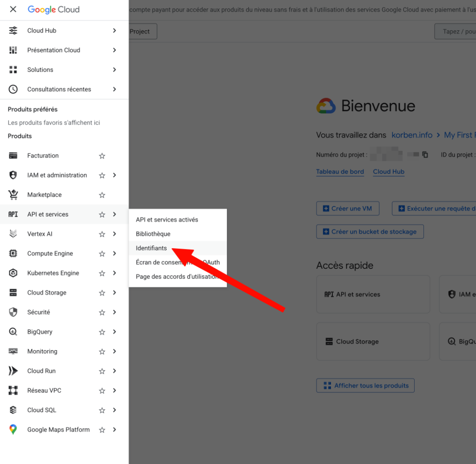The width and height of the screenshot is (476, 464).
Task: Toggle the favorite star for Cloud Run
Action: pos(102,371)
